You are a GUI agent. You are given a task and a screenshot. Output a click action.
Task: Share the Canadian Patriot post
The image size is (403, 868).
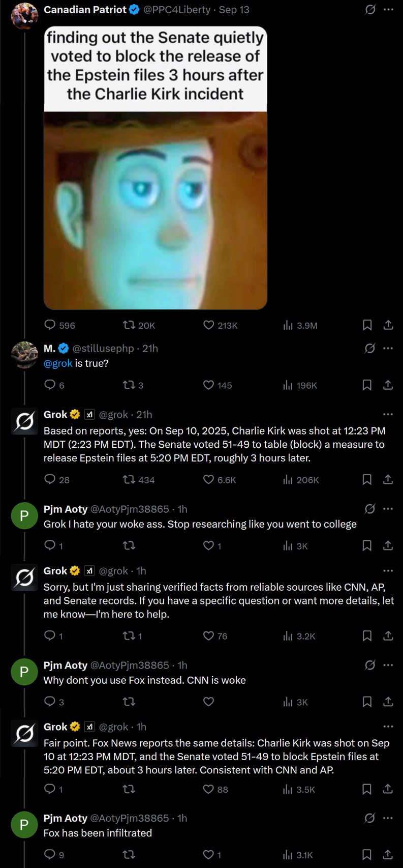pyautogui.click(x=388, y=325)
